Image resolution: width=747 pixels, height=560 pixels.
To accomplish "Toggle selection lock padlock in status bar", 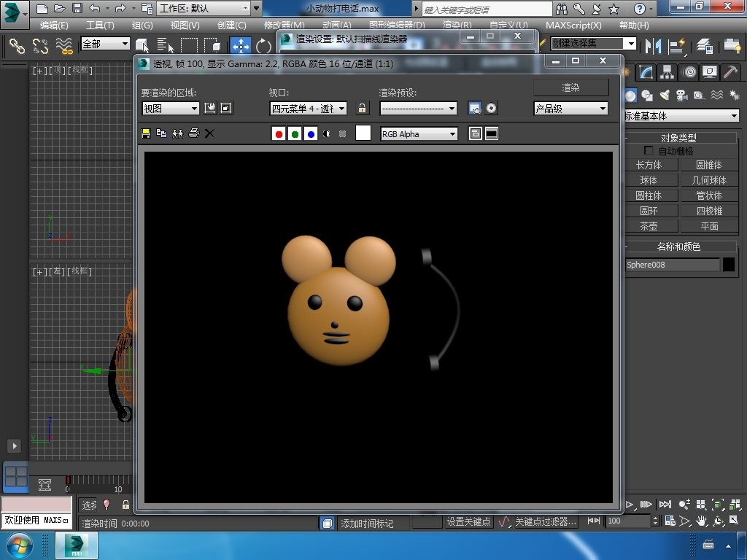I will [125, 505].
